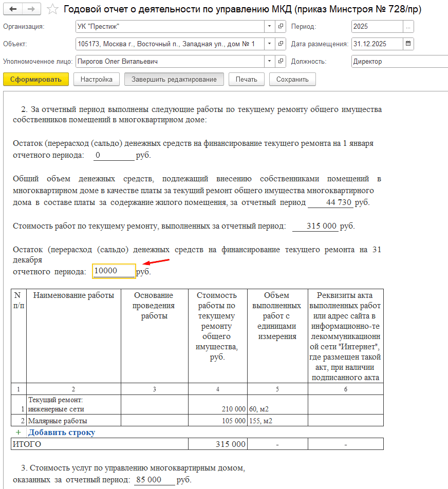448x489 pixels.
Task: Expand the Объект address dropdown
Action: coord(270,44)
